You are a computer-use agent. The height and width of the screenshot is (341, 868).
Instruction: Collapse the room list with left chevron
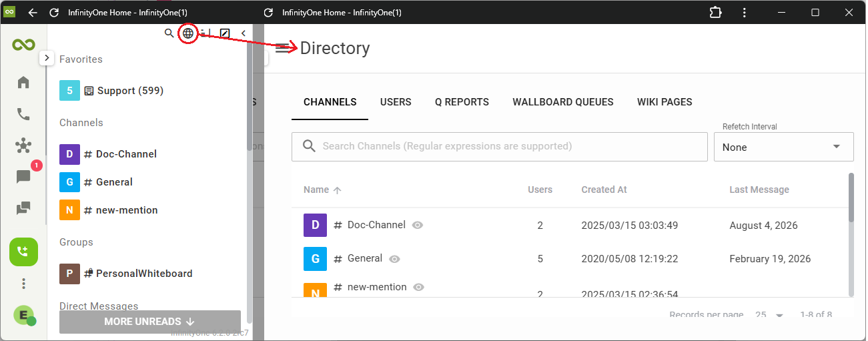pyautogui.click(x=244, y=33)
